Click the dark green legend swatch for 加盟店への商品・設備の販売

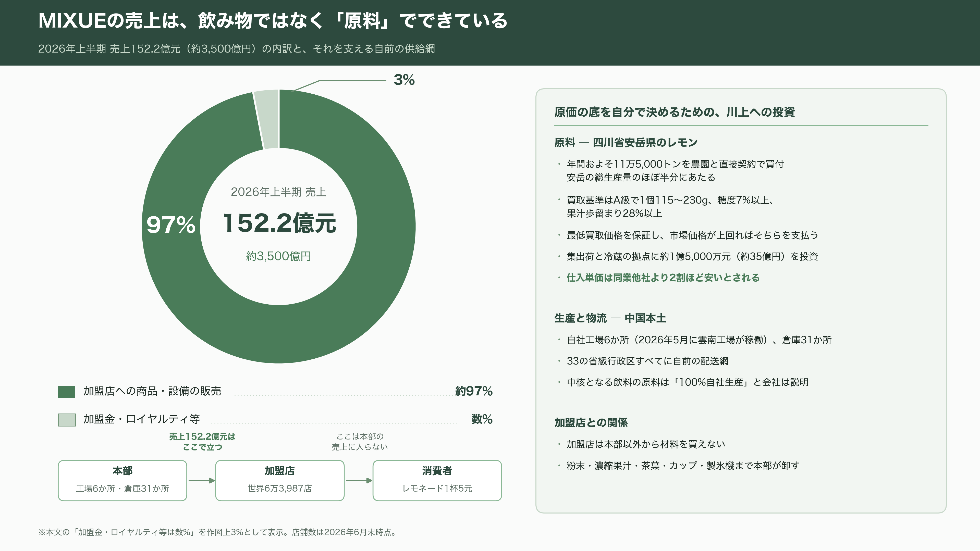(67, 391)
